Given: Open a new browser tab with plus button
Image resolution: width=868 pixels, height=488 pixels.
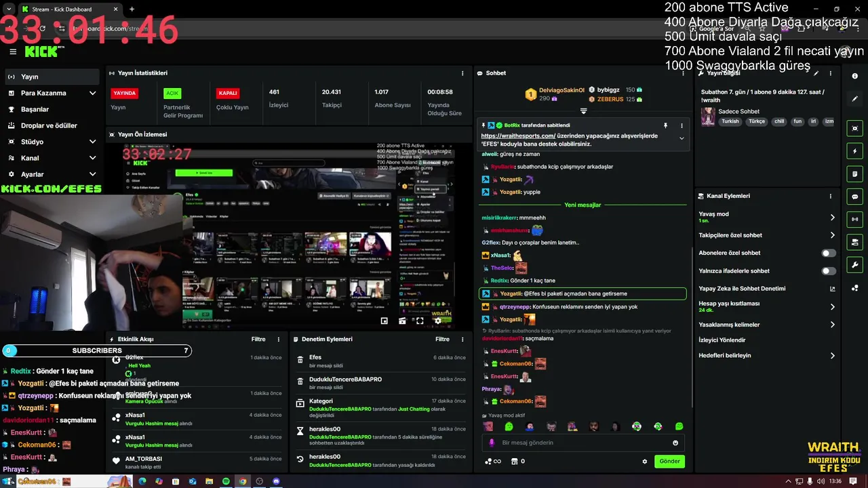Looking at the screenshot, I should 132,9.
